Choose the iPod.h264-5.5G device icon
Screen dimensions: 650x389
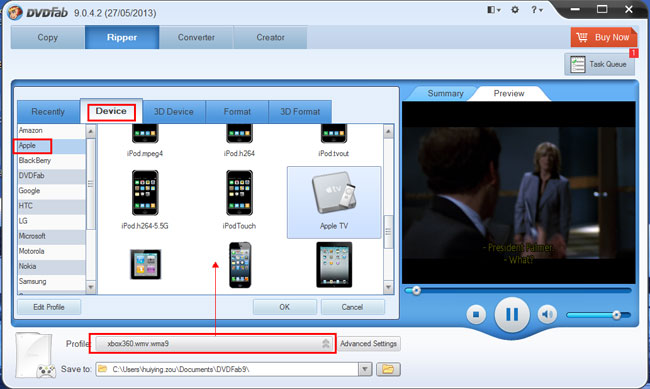coord(145,193)
